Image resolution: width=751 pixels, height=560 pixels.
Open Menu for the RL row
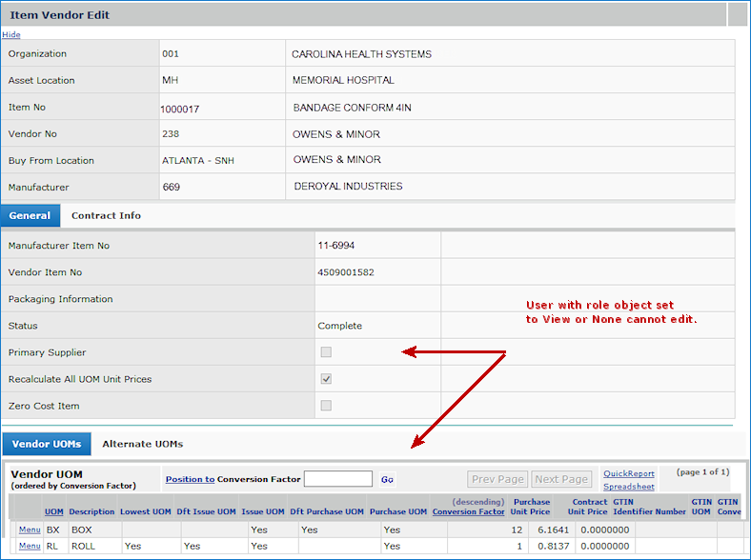coord(30,546)
